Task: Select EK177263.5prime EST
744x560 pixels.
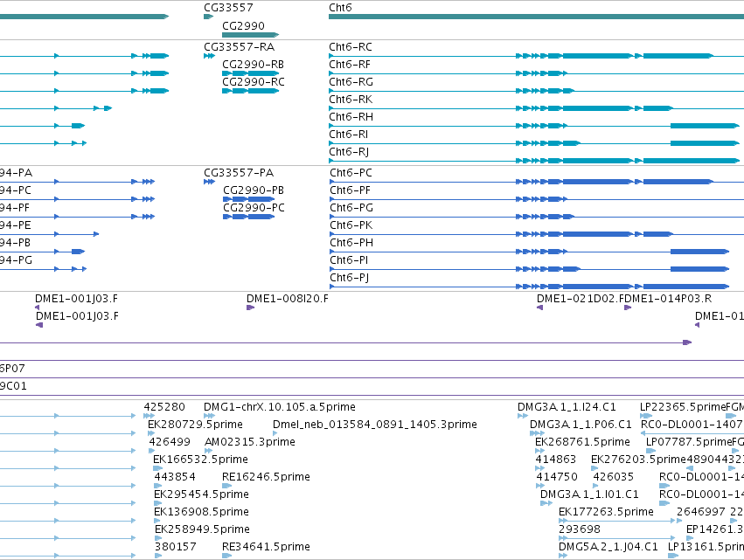Action: pyautogui.click(x=606, y=512)
